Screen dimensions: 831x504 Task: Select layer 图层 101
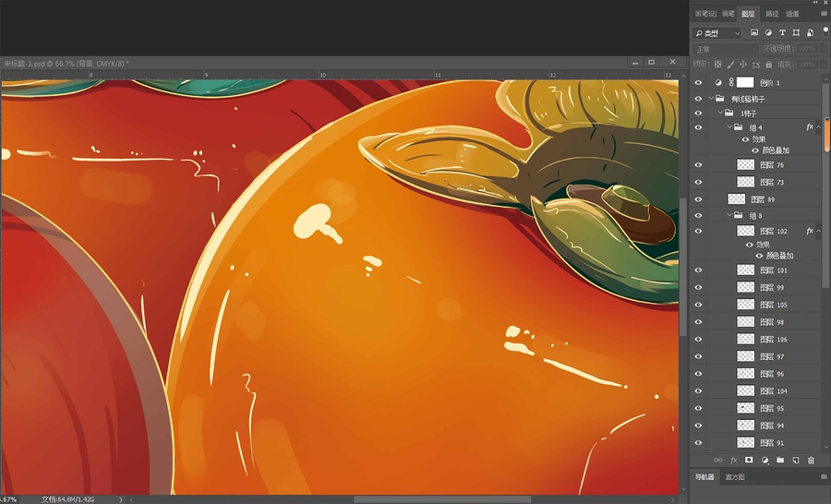tap(773, 270)
